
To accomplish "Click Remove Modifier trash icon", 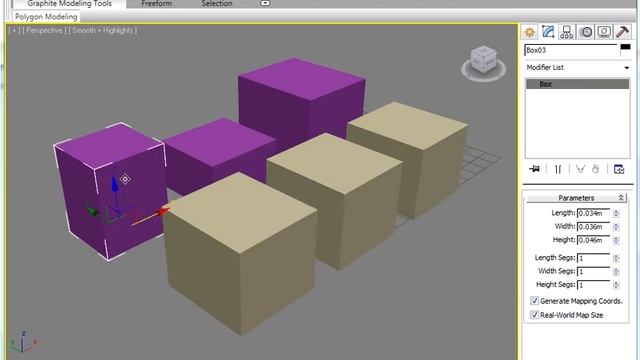I will pos(596,169).
